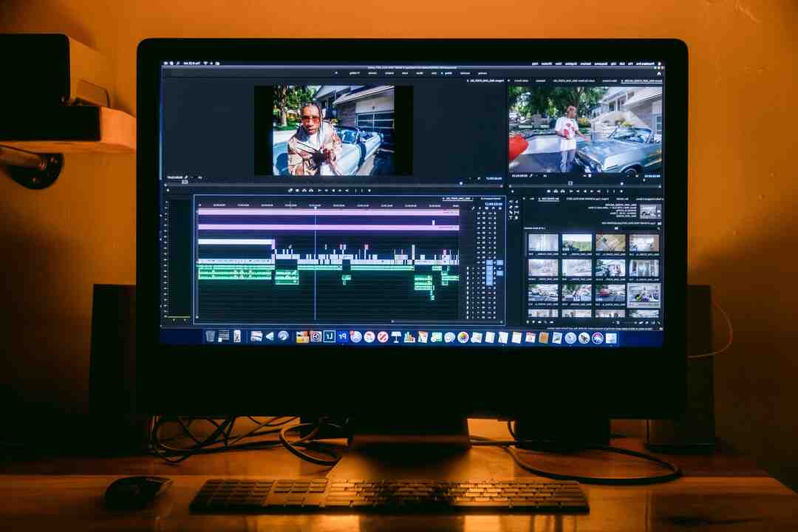
Task: Export frame from the Source Monitor
Action: pyautogui.click(x=548, y=191)
